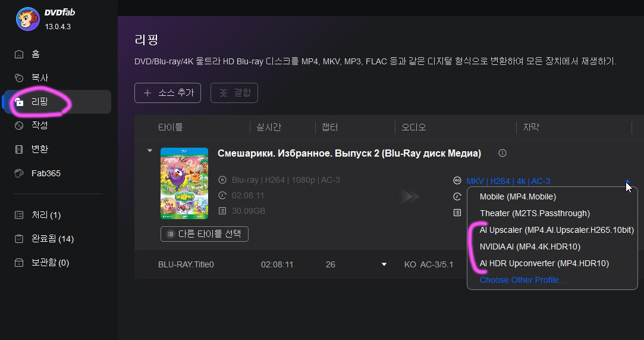Click the 자막 column header
The width and height of the screenshot is (644, 340).
(x=530, y=127)
